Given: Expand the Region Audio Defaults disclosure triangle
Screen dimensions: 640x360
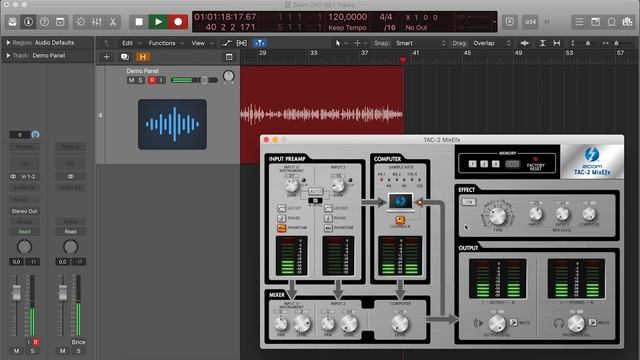Looking at the screenshot, I should 8,42.
